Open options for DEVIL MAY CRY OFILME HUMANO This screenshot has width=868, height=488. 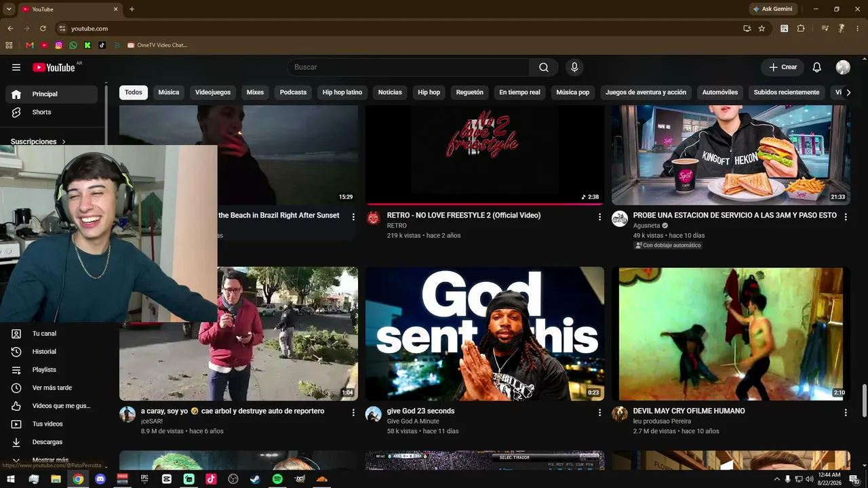[846, 412]
